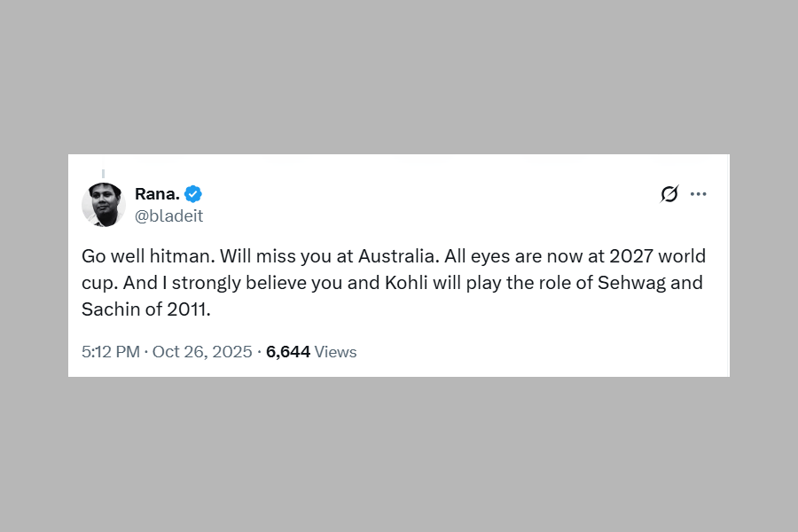Click the 6,644 view count
The width and height of the screenshot is (798, 532).
288,352
